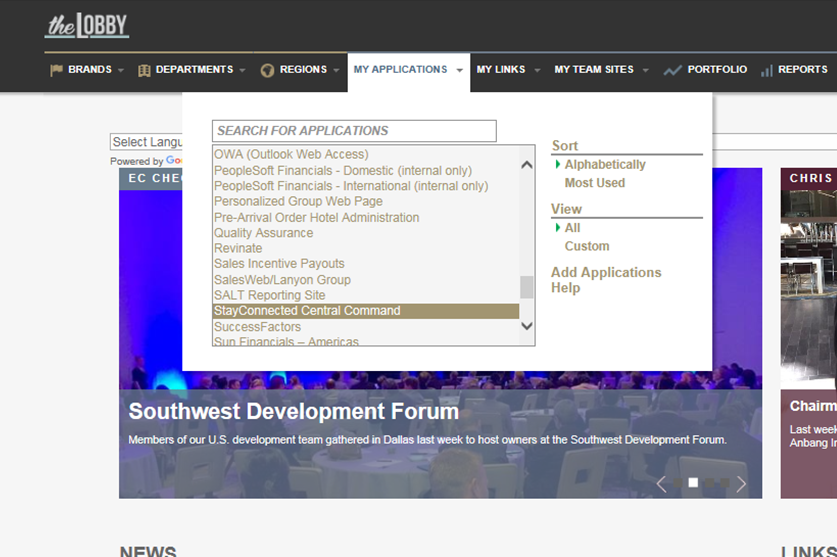Image resolution: width=837 pixels, height=557 pixels.
Task: Select Revinate in the applications list
Action: [x=238, y=248]
